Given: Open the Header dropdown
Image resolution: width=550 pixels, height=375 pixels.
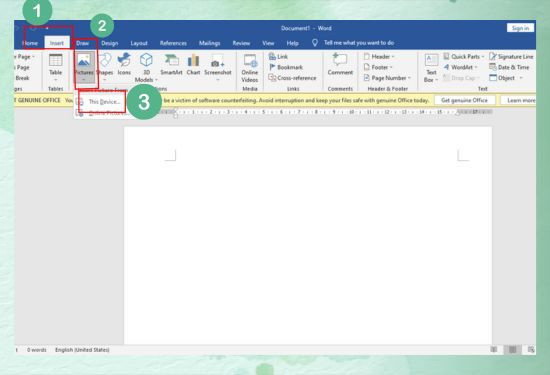Looking at the screenshot, I should (379, 56).
